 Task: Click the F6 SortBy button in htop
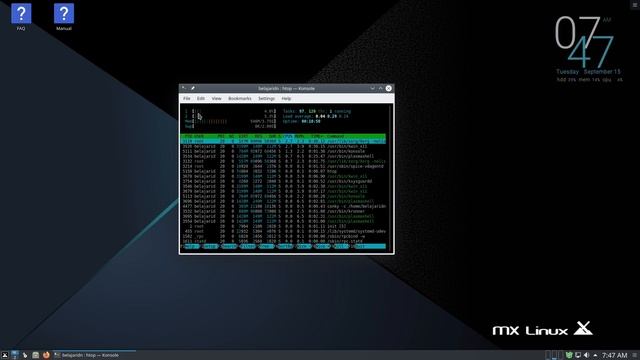click(284, 247)
